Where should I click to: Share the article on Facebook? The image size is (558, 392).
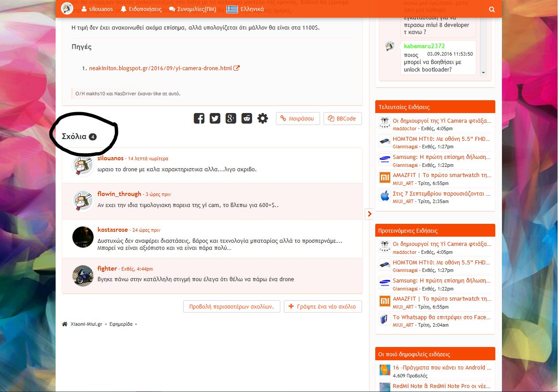tap(199, 118)
